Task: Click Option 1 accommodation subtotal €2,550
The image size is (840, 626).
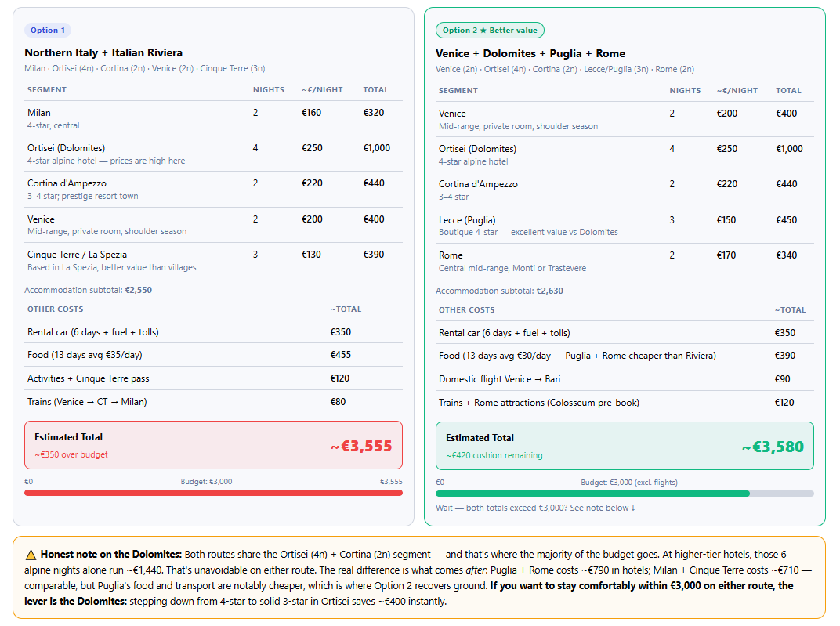Action: pyautogui.click(x=89, y=290)
